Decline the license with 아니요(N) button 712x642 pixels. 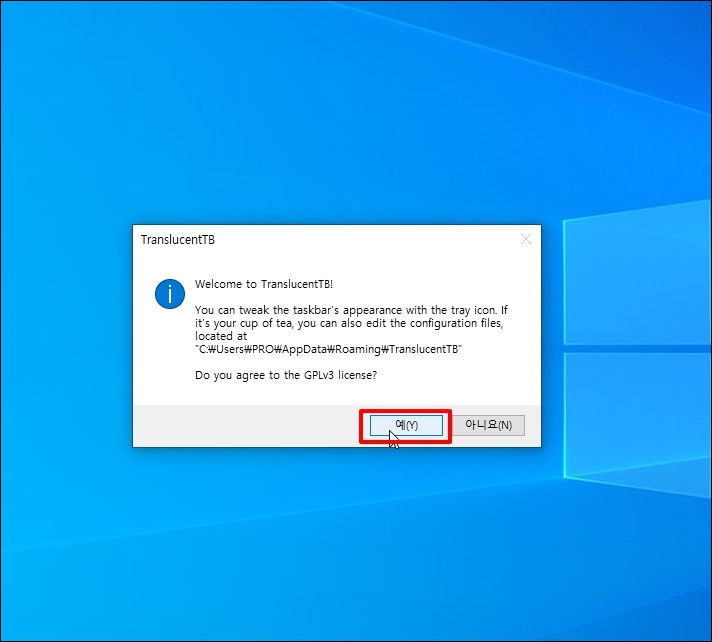pyautogui.click(x=489, y=425)
